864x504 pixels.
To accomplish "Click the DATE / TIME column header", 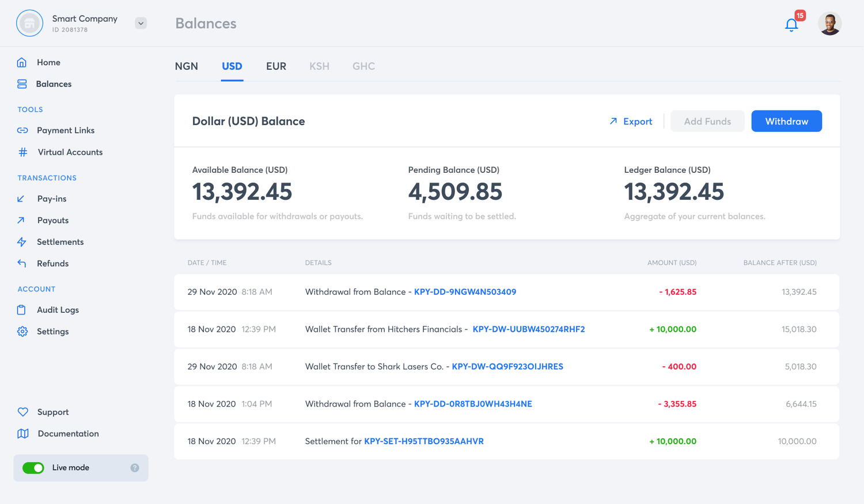I will click(207, 263).
